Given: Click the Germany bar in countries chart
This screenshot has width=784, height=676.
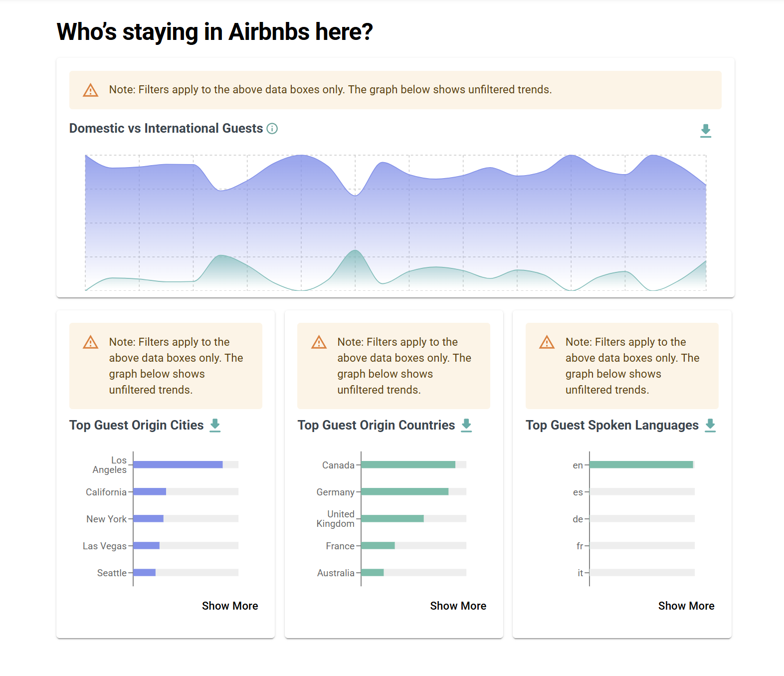Looking at the screenshot, I should pos(404,491).
